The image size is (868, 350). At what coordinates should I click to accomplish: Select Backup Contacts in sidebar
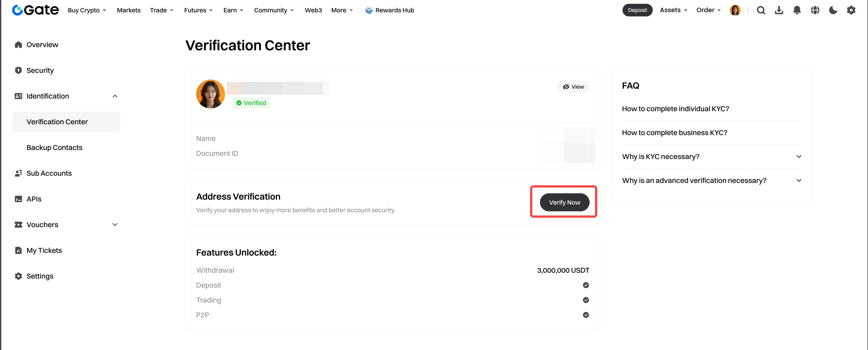coord(55,148)
